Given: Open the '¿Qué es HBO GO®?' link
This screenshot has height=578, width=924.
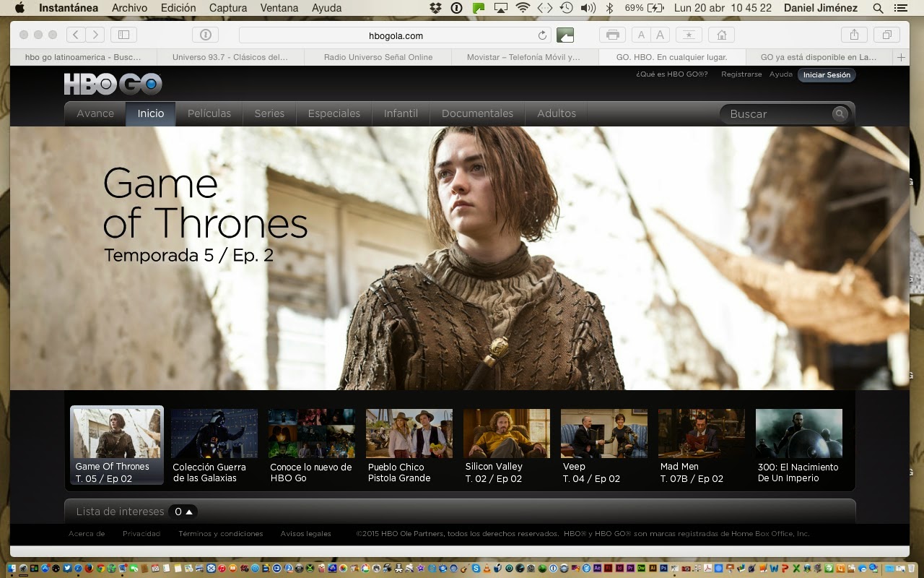Looking at the screenshot, I should pos(671,75).
